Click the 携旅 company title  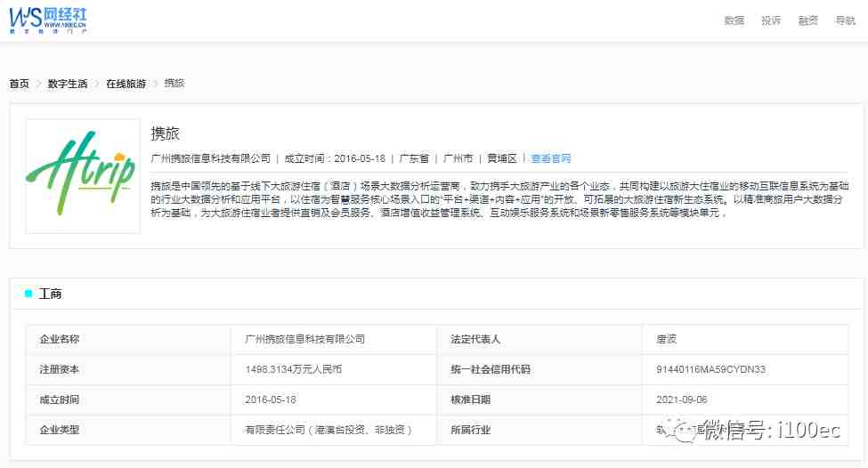165,133
